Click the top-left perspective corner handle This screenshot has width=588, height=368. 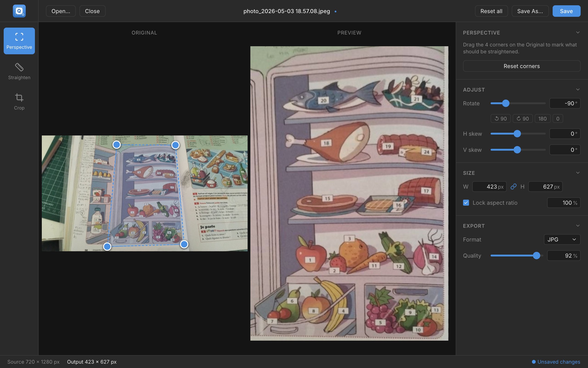pyautogui.click(x=117, y=145)
